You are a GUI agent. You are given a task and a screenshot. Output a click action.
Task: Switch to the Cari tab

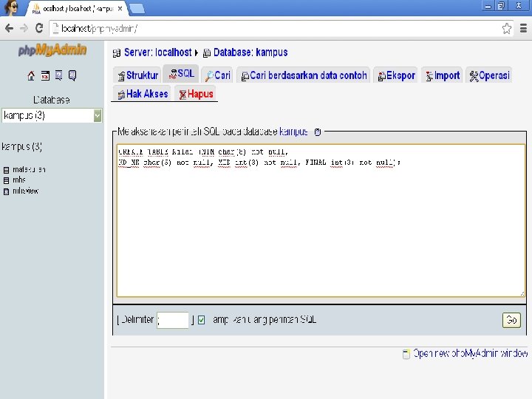click(217, 75)
